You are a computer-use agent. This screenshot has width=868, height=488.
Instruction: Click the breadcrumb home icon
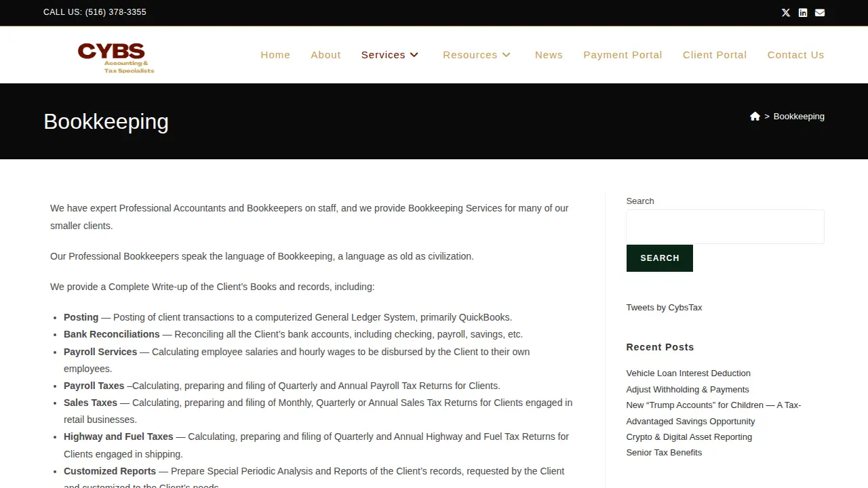tap(755, 117)
